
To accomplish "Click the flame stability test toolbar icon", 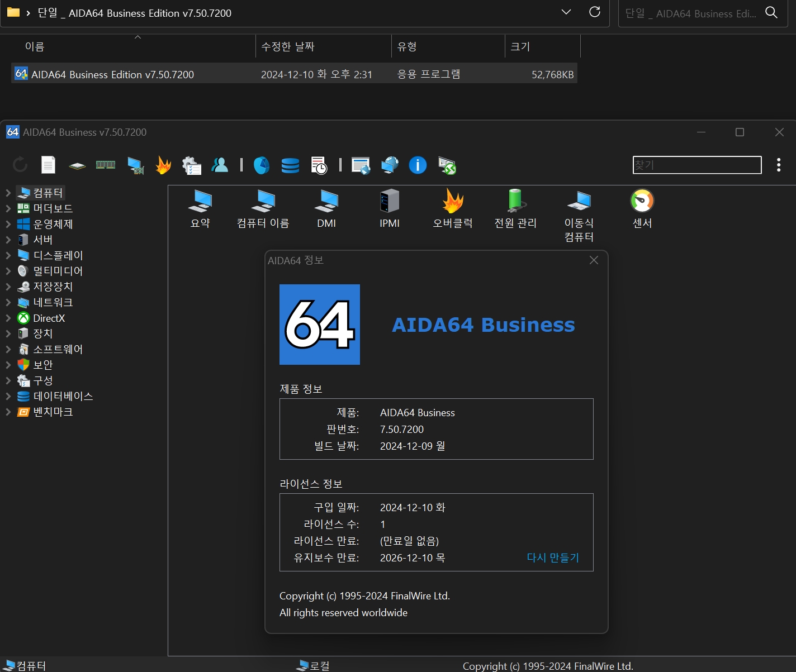I will pos(163,165).
